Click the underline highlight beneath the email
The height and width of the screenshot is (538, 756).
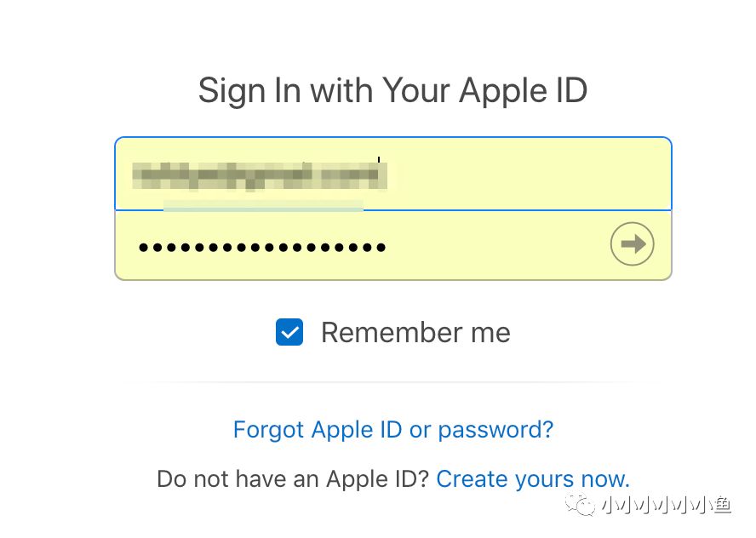263,205
